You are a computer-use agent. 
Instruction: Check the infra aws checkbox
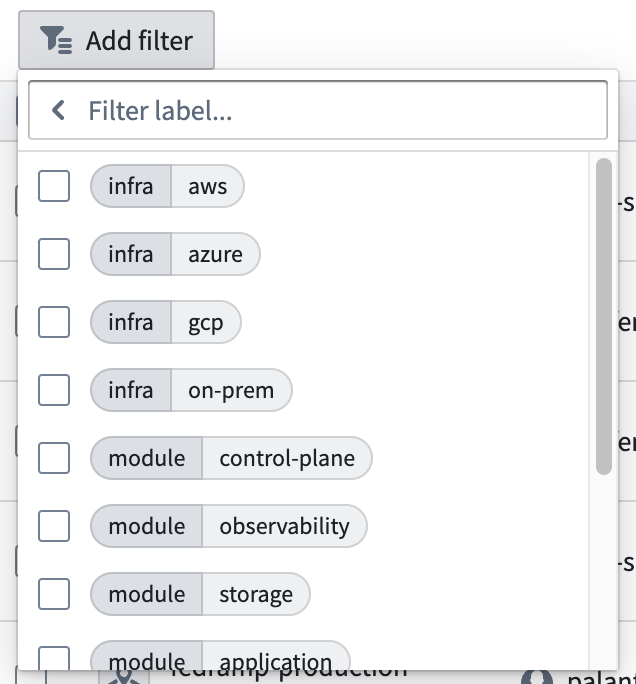click(x=54, y=186)
